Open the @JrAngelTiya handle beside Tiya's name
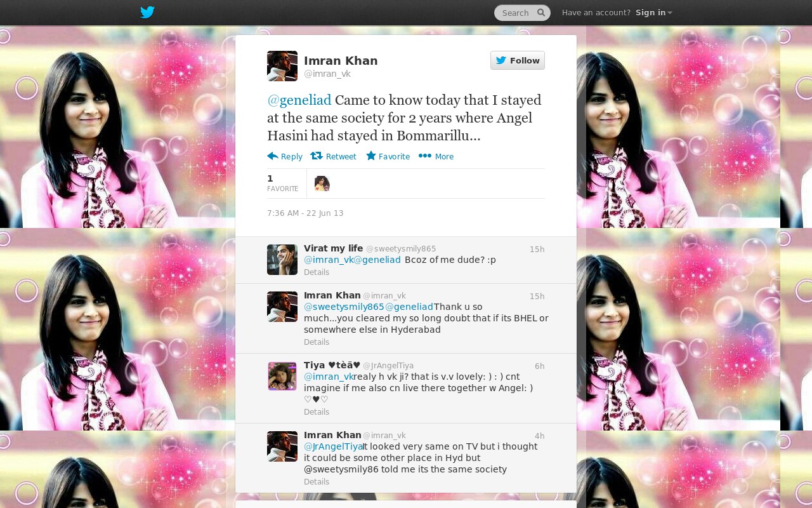This screenshot has height=508, width=812. tap(388, 366)
